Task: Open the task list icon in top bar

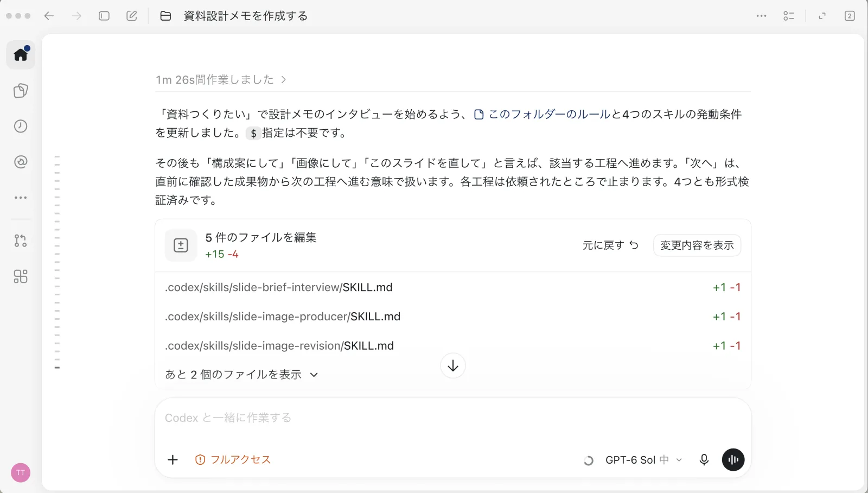Action: tap(789, 16)
